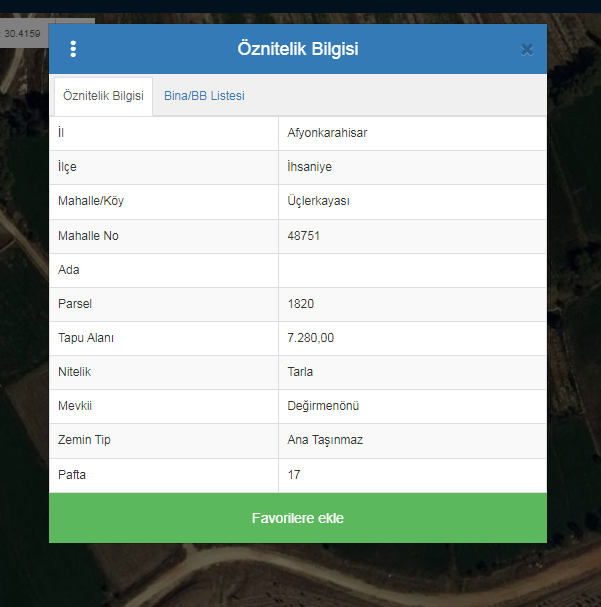
Task: Select the İhsaniye district value
Action: click(x=310, y=167)
